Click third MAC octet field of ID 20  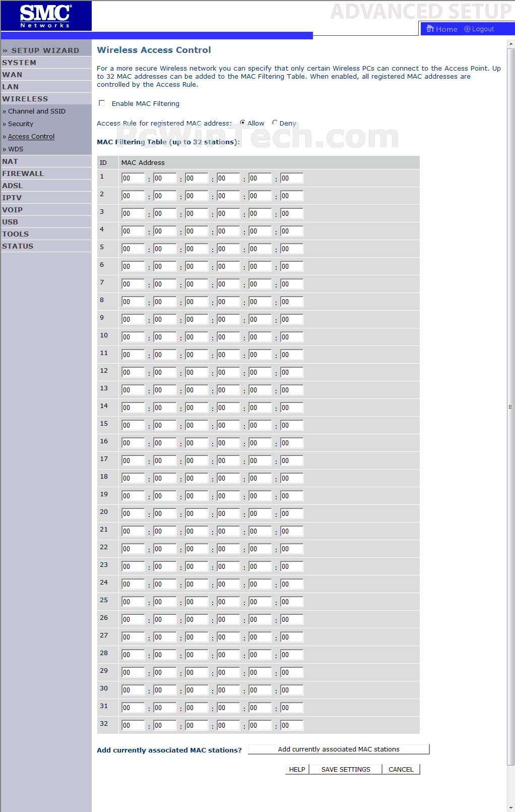[197, 513]
